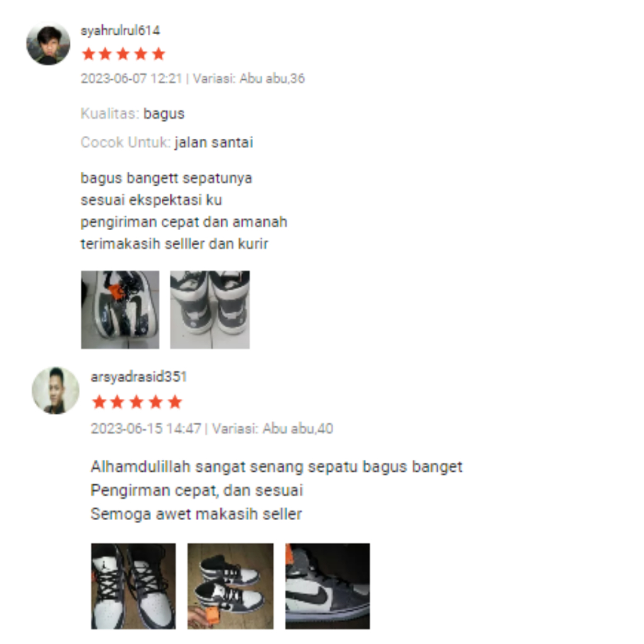The width and height of the screenshot is (644, 644).
Task: Open arsyadrasid351's top-view laced shoes photo
Action: point(133,586)
